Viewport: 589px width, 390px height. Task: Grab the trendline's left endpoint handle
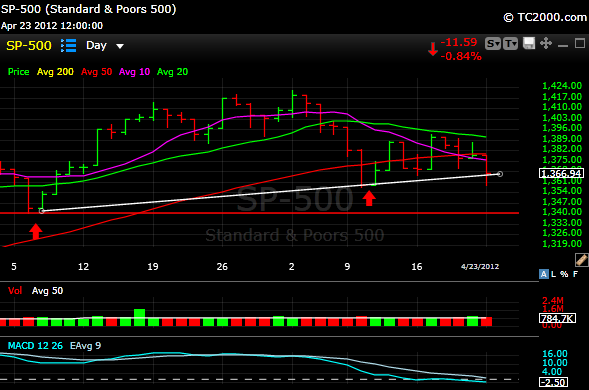(42, 211)
